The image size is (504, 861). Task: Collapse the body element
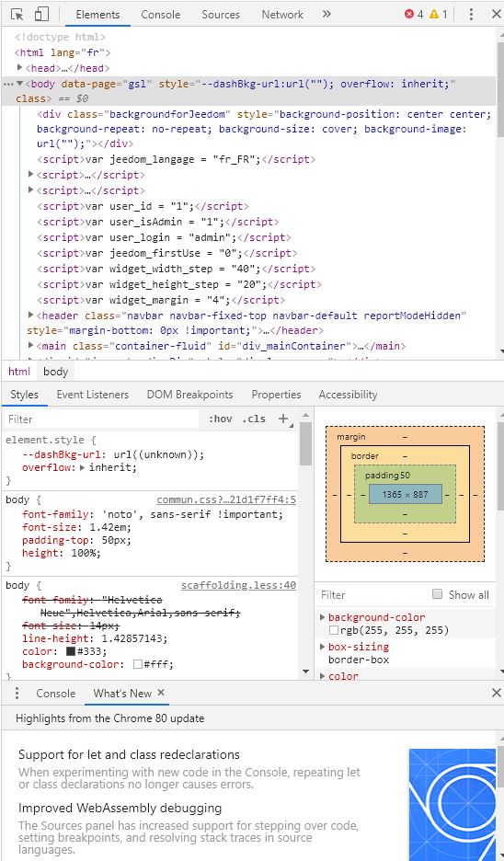click(x=19, y=84)
